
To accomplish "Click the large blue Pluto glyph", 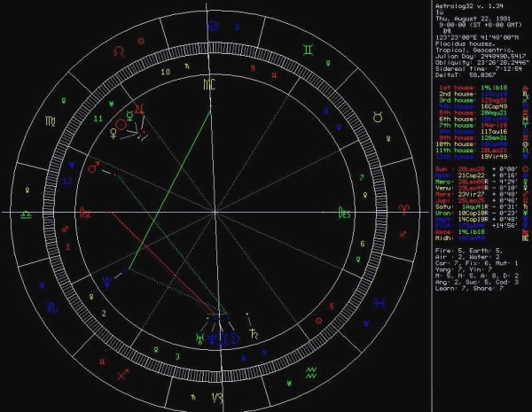I will [107, 282].
